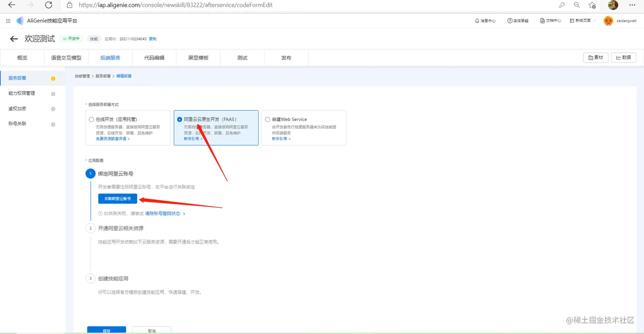Open the password key icon in address bar

click(562, 5)
